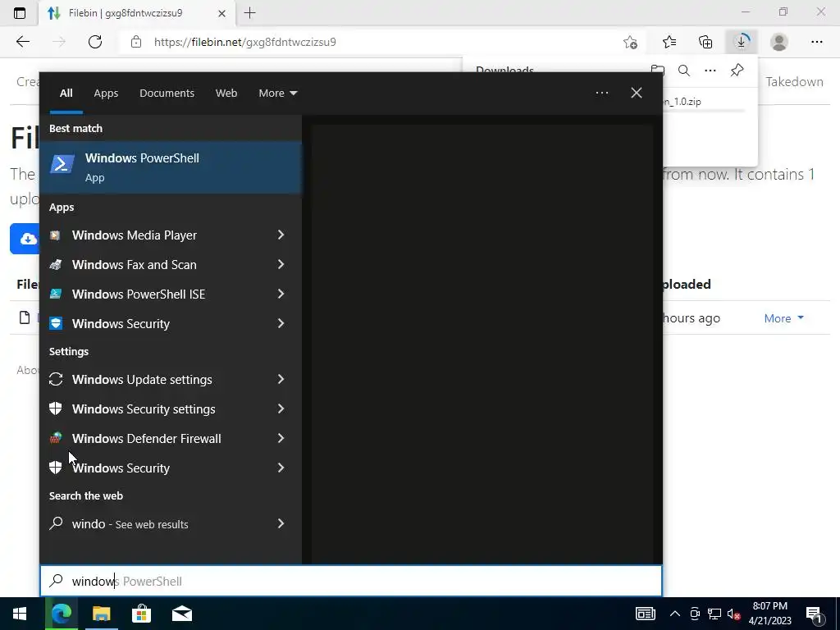Open Edge tab actions menu icon
The height and width of the screenshot is (630, 840).
[x=20, y=13]
